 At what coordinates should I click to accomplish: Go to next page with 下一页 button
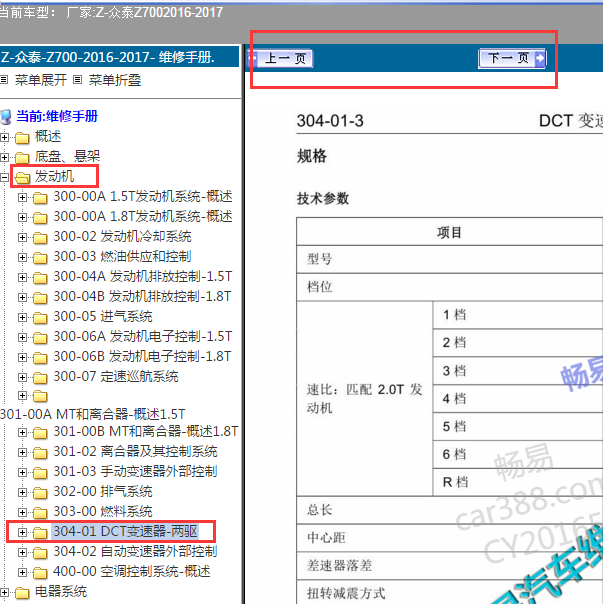click(x=512, y=59)
